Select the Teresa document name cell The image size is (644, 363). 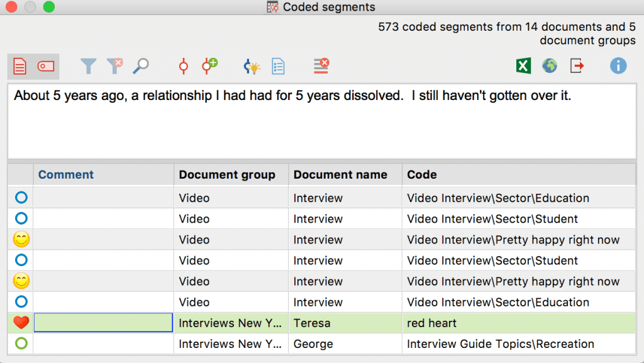point(345,323)
